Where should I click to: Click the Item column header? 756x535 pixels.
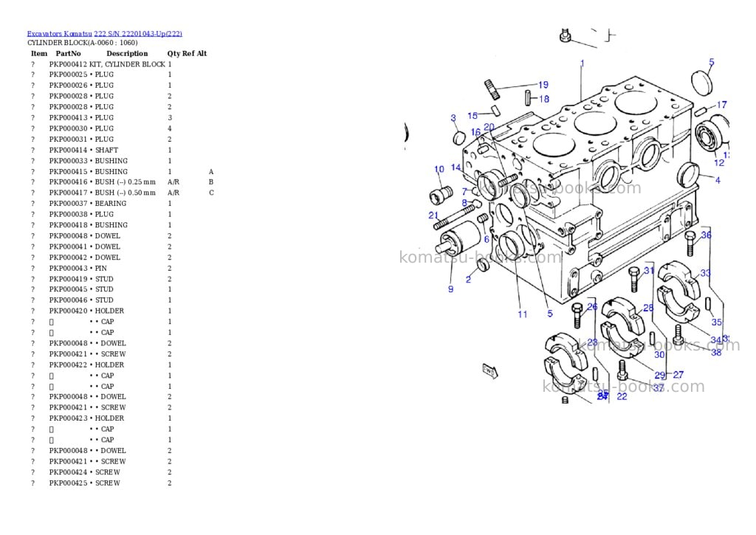(x=39, y=53)
